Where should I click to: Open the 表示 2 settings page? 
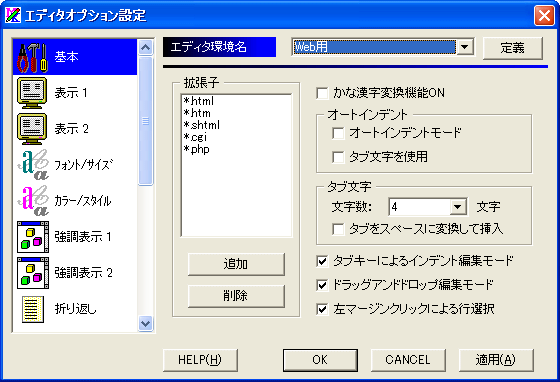[x=71, y=129]
